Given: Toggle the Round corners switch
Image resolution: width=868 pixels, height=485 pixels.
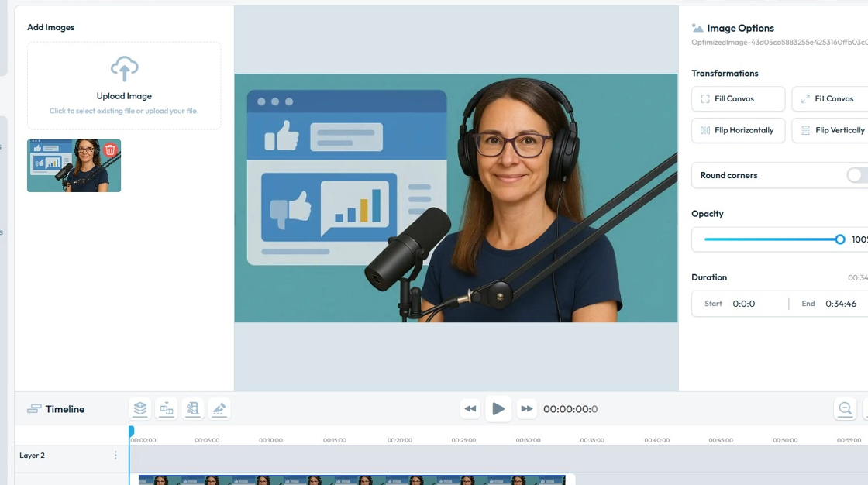Looking at the screenshot, I should point(857,175).
